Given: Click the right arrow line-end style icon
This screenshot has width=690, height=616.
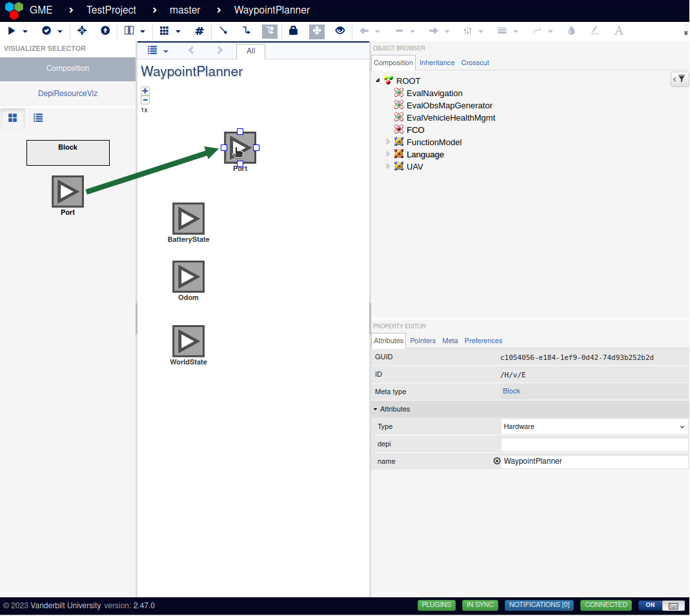Looking at the screenshot, I should [434, 31].
